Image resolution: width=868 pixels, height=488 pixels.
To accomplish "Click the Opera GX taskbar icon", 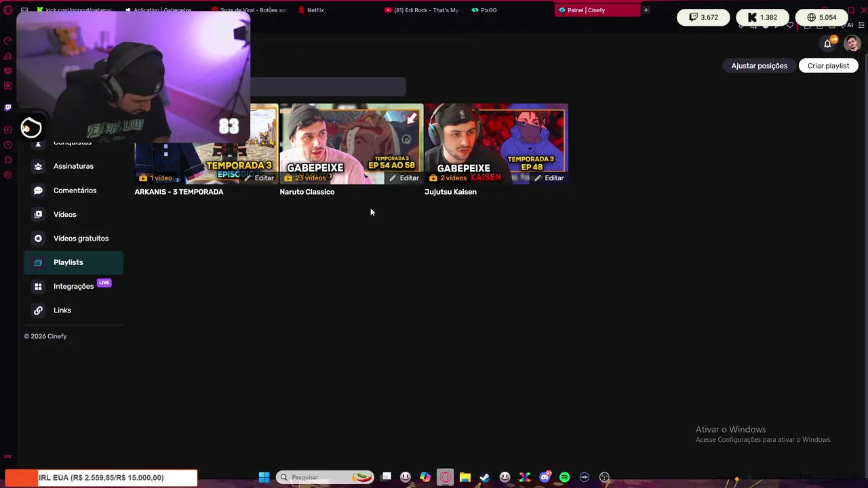I will pos(445,477).
